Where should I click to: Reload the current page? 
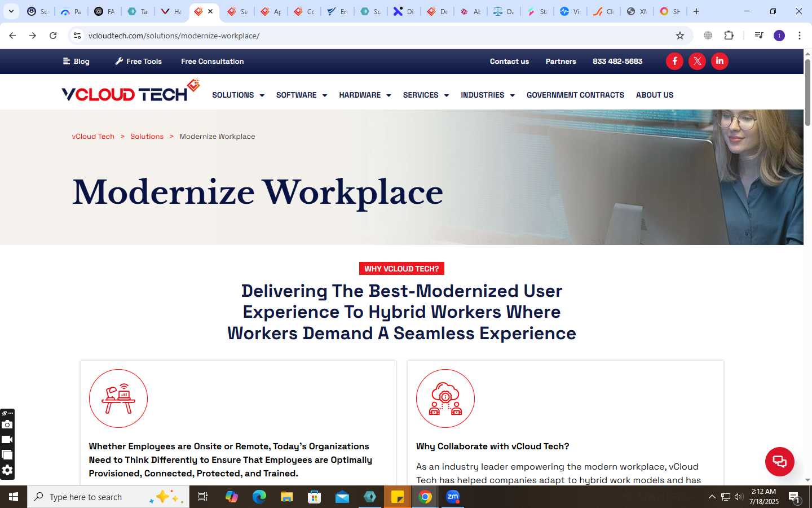53,36
